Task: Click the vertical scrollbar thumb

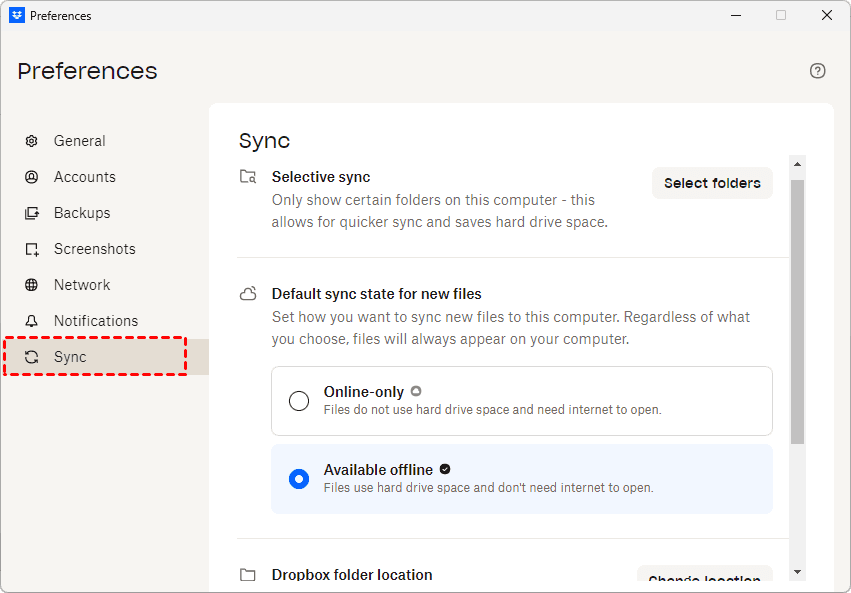Action: pos(797,310)
